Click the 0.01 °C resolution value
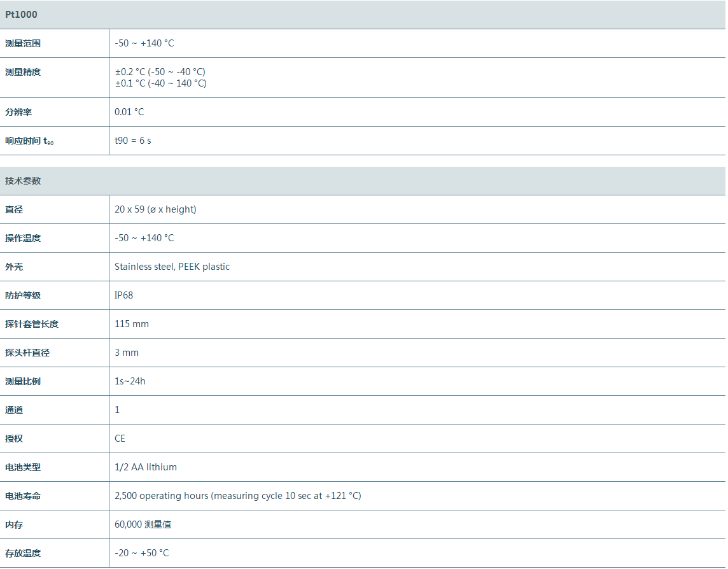 click(129, 112)
